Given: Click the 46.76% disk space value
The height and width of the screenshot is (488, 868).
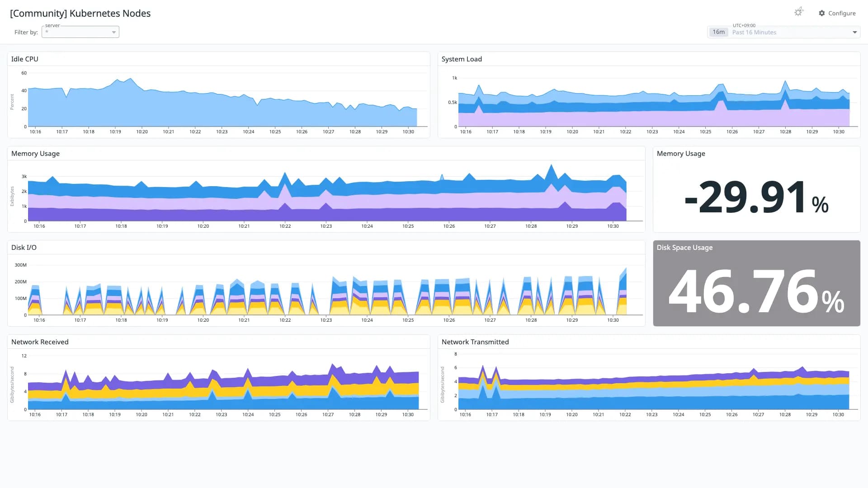Looking at the screenshot, I should [x=756, y=291].
